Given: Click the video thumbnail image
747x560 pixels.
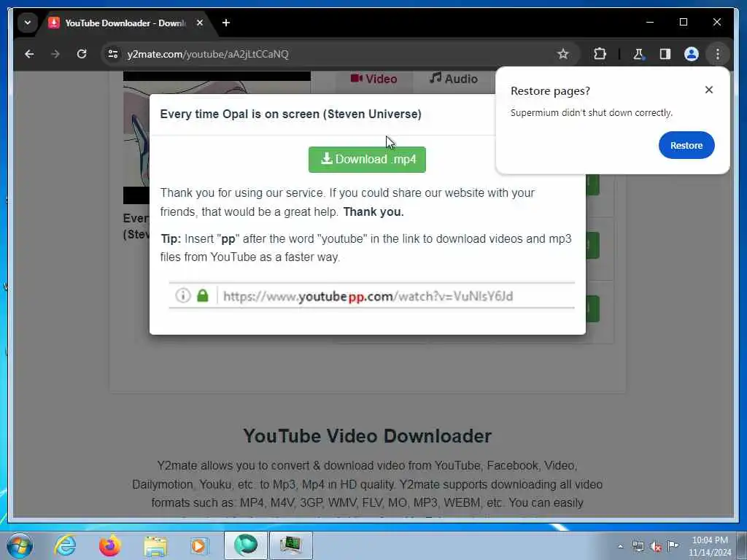Looking at the screenshot, I should 136,138.
